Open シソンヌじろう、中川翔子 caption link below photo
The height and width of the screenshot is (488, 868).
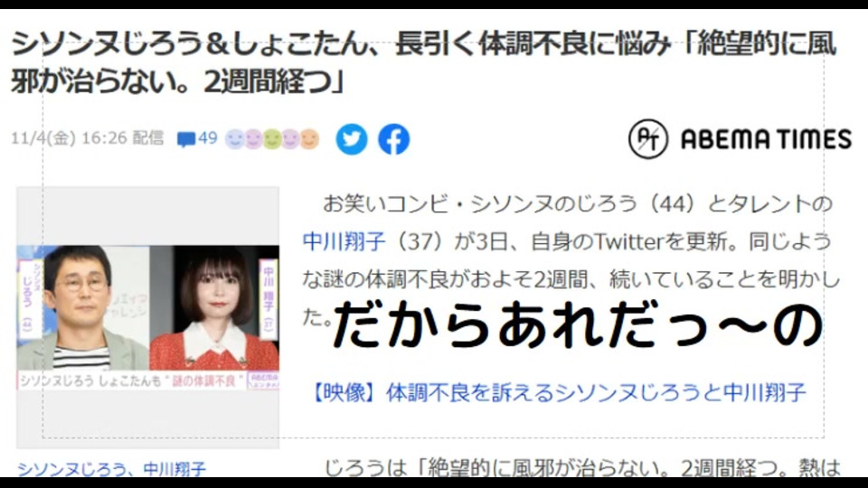pyautogui.click(x=111, y=469)
